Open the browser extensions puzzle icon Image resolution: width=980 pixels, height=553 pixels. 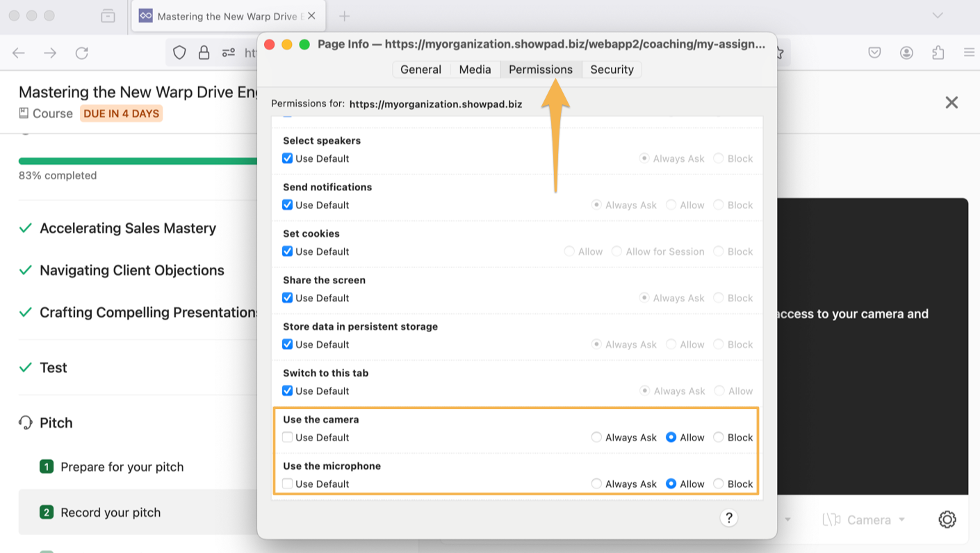[938, 52]
